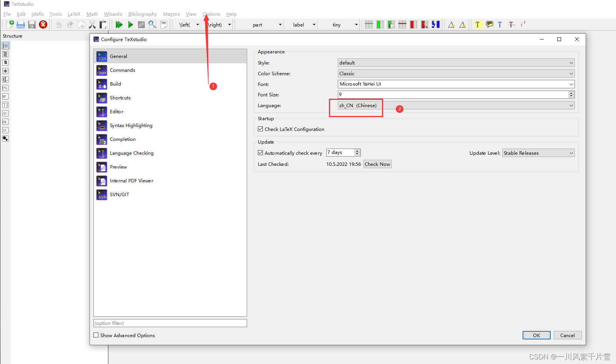
Task: Open the Bibliography menu
Action: [143, 14]
